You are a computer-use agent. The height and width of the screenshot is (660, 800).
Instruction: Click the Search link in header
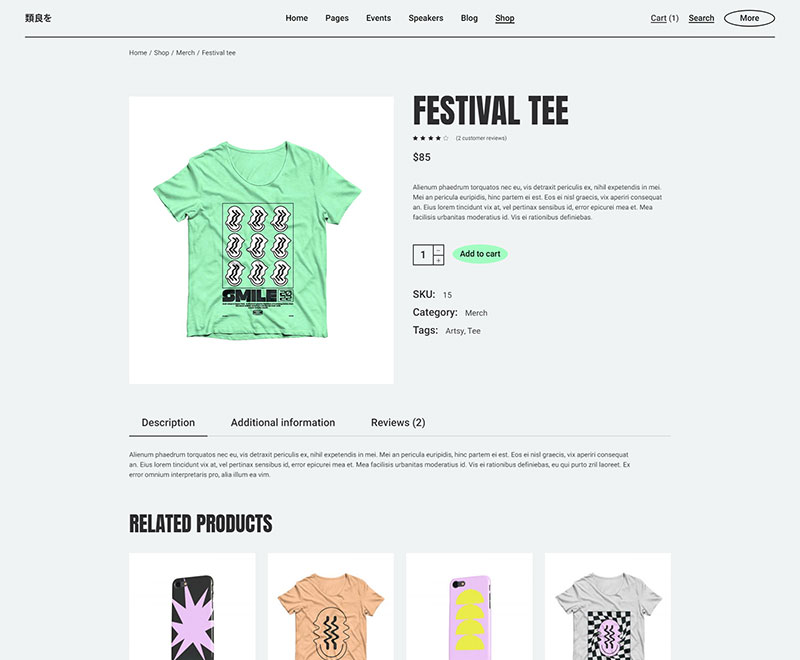coord(701,18)
